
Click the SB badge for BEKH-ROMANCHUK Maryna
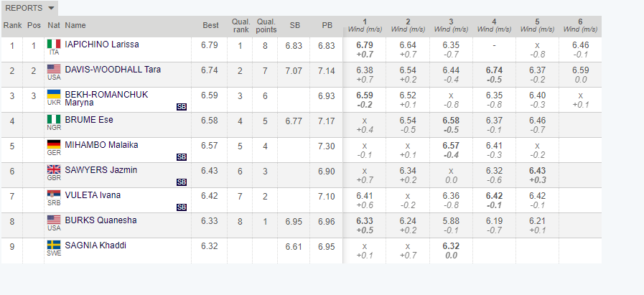click(182, 107)
